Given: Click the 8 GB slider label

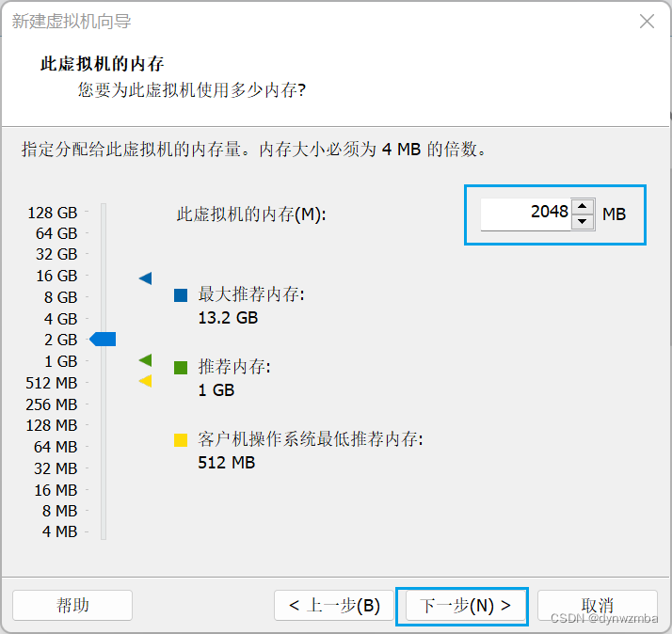Looking at the screenshot, I should pyautogui.click(x=60, y=297).
